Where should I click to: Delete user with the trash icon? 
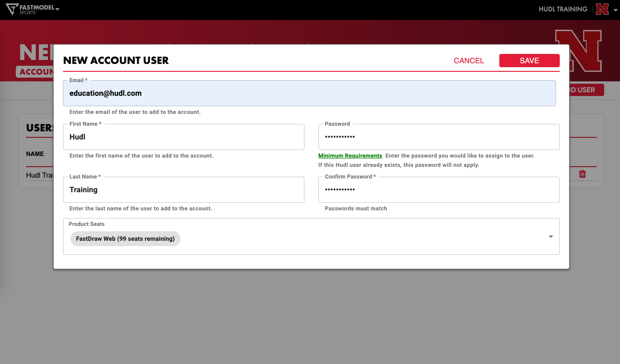click(582, 174)
